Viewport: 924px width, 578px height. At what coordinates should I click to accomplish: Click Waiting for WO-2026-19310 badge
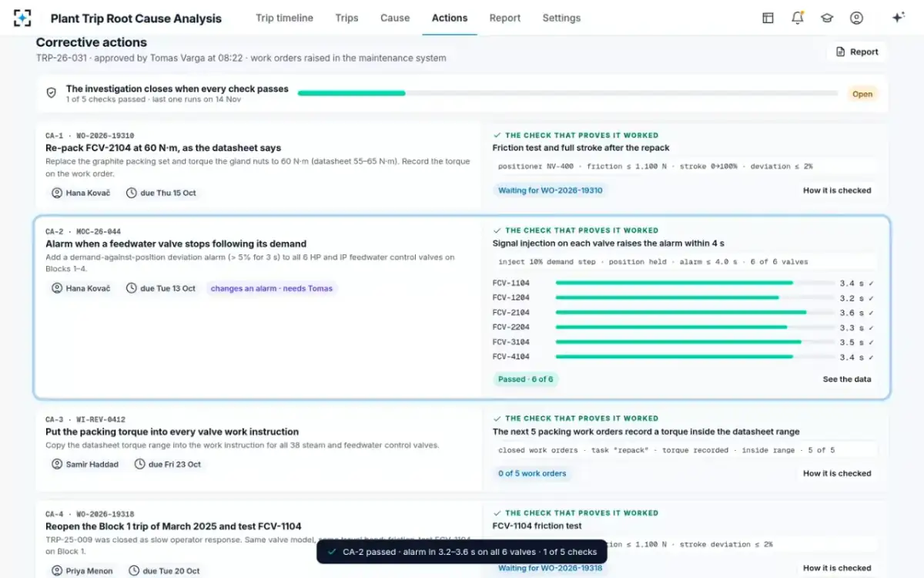pos(551,190)
